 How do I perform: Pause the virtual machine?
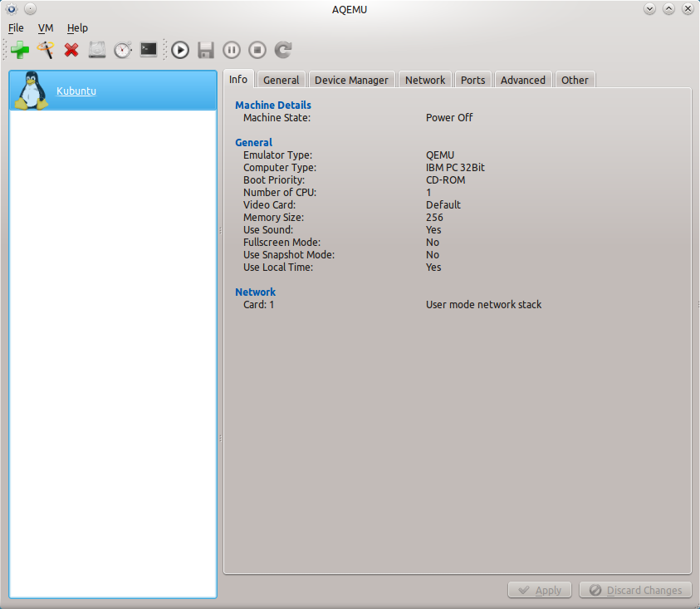(x=231, y=50)
